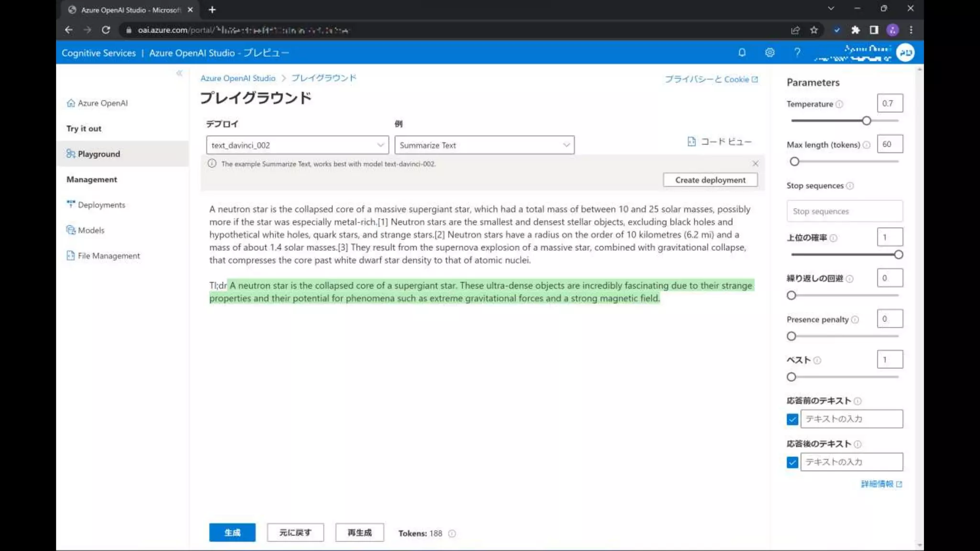Click the help question mark icon
The width and height of the screenshot is (980, 551).
click(797, 53)
